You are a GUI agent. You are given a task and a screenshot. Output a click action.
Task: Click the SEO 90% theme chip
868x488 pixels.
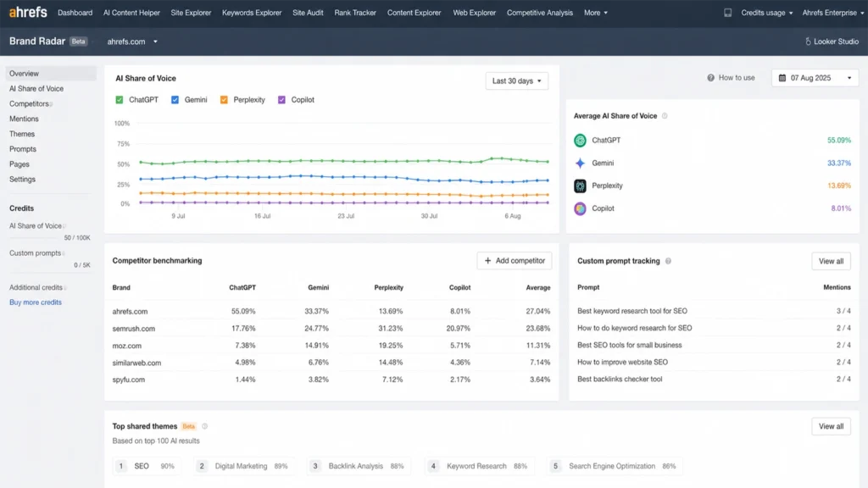coord(147,466)
